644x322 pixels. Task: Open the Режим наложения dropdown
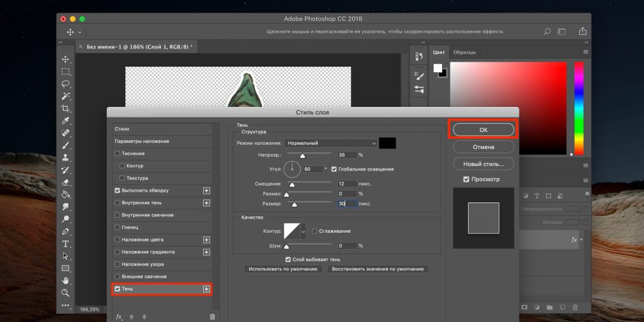point(331,143)
